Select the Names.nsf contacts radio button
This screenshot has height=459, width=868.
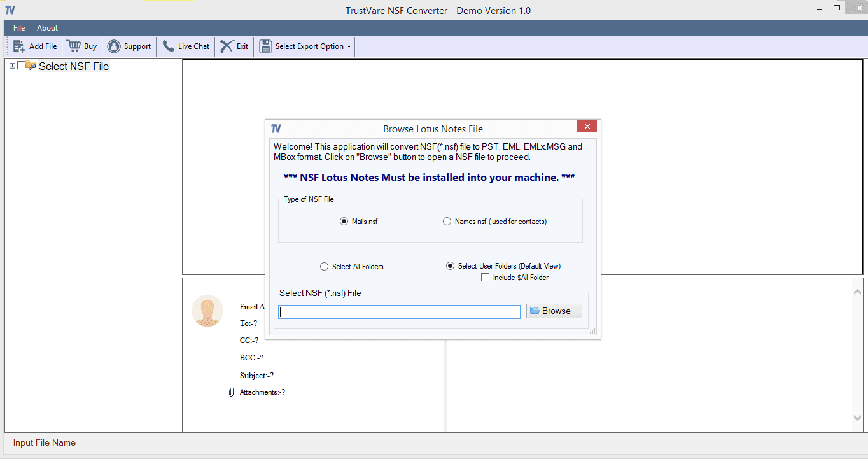[x=447, y=221]
